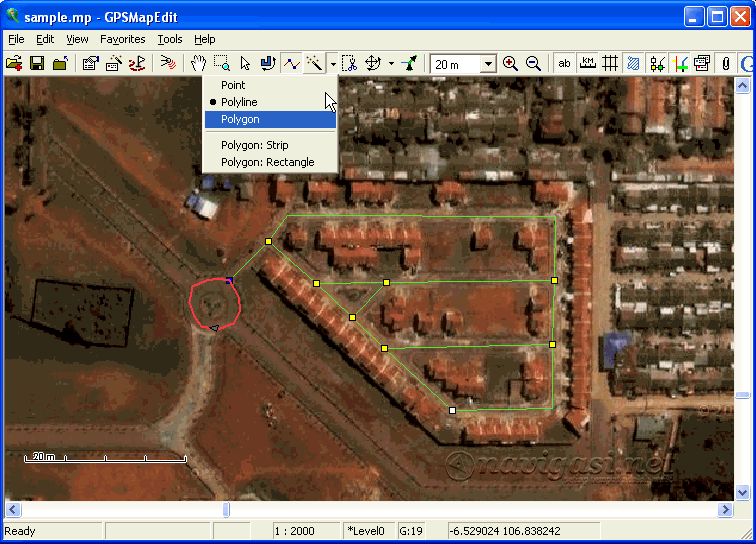This screenshot has width=756, height=544.
Task: Click the Save map floppy disk icon
Action: click(37, 63)
